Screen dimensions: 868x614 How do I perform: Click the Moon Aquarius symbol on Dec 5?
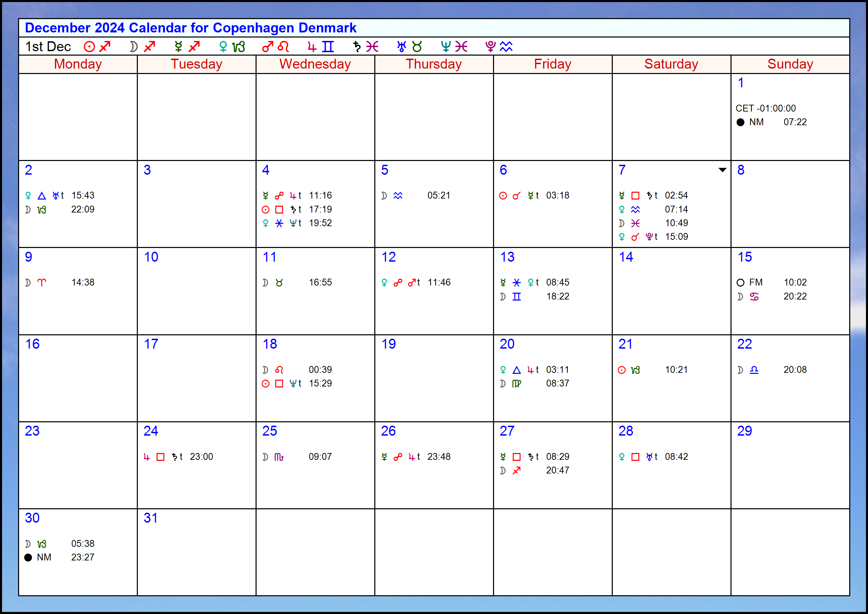pyautogui.click(x=398, y=196)
